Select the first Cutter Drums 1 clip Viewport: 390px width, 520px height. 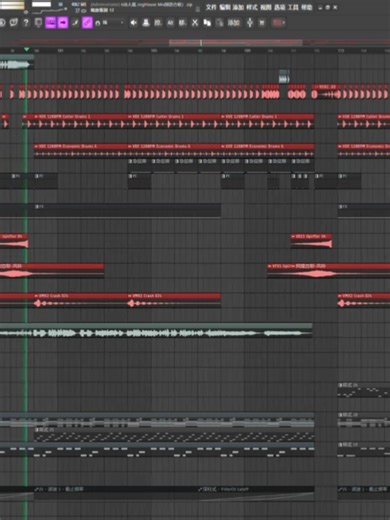(81, 121)
